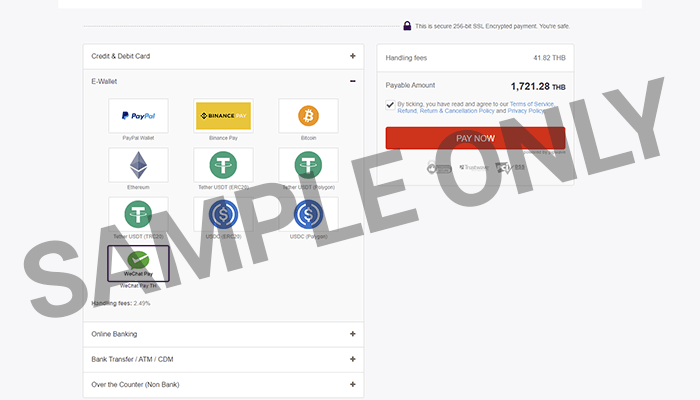Choose the Tether USDT (Polygon) option
Image resolution: width=700 pixels, height=400 pixels.
tap(308, 165)
